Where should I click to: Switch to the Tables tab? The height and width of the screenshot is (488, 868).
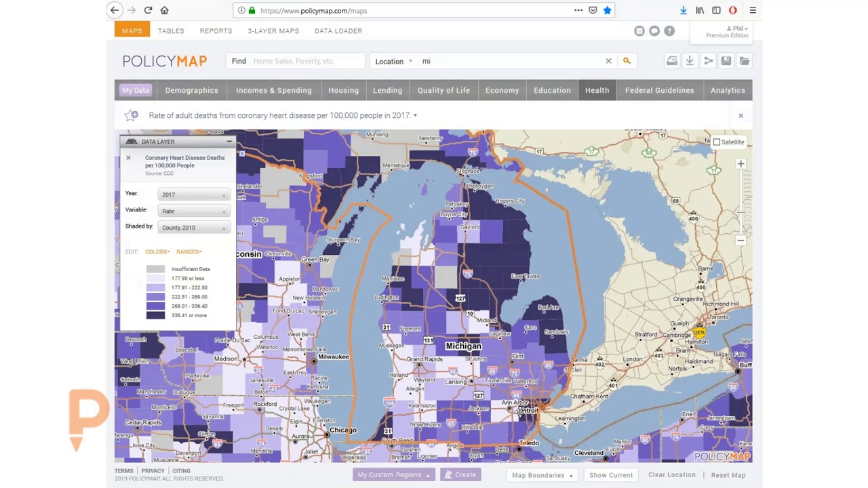coord(171,30)
